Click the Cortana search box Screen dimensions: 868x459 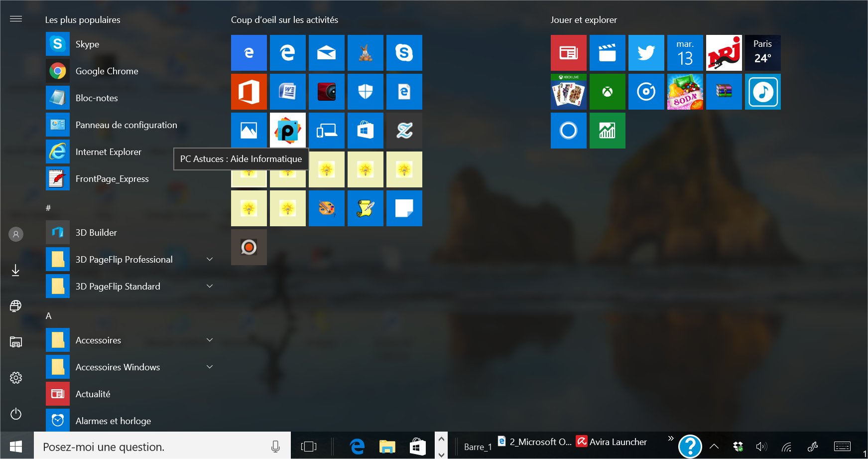pyautogui.click(x=162, y=446)
